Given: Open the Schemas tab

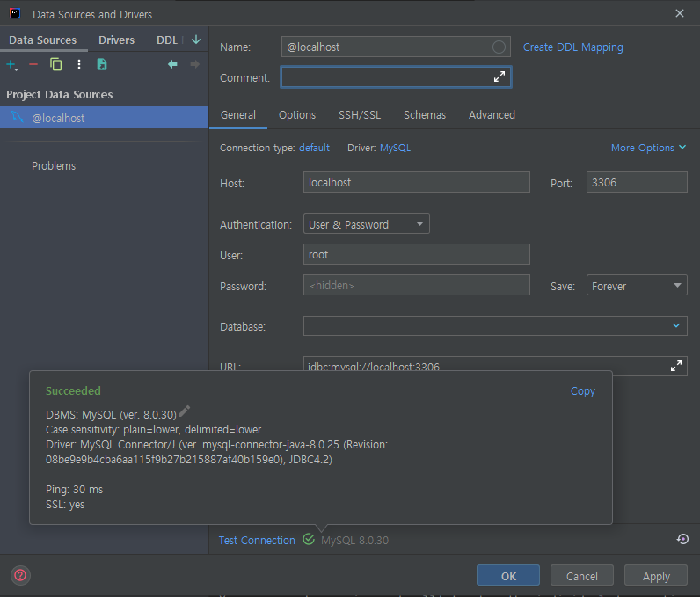Looking at the screenshot, I should [425, 115].
